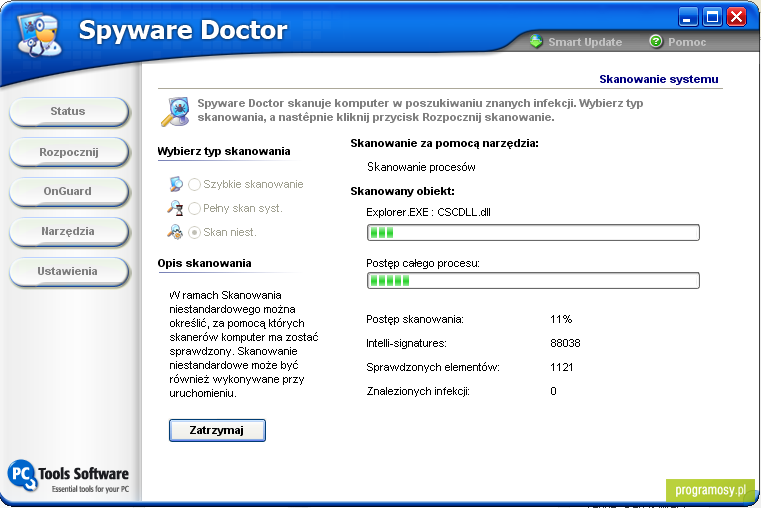
Task: Minimize the Spyware Doctor window
Action: coord(687,17)
